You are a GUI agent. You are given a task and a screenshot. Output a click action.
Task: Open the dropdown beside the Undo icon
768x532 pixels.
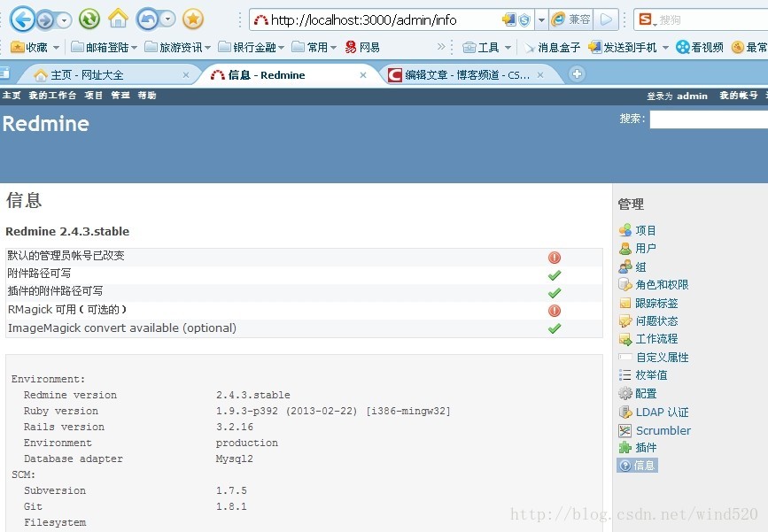click(167, 19)
